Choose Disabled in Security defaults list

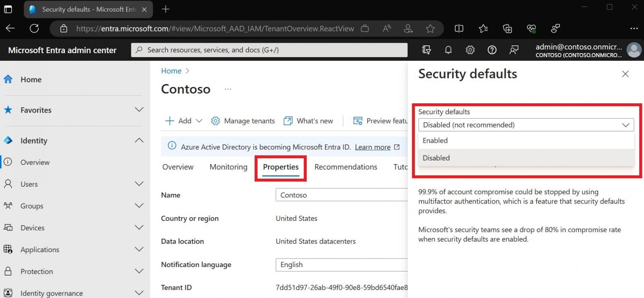pyautogui.click(x=526, y=158)
